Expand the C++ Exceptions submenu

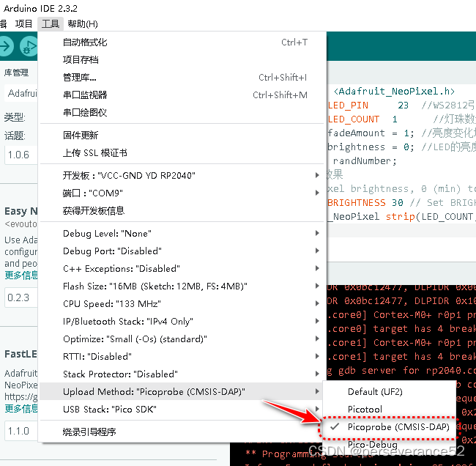(x=183, y=269)
